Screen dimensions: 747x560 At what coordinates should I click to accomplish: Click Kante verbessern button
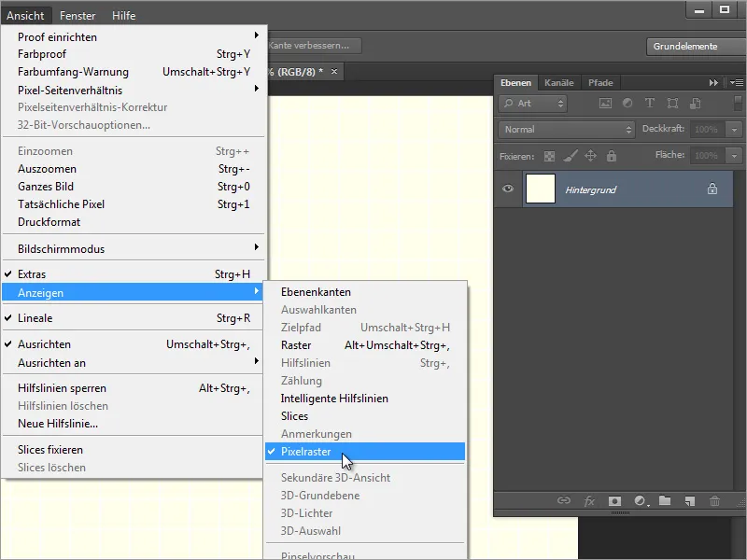315,46
